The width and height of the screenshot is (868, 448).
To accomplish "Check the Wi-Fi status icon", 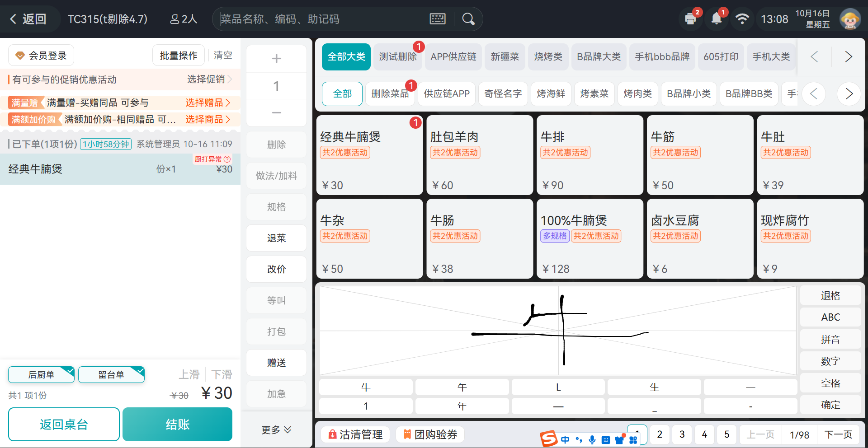I will pos(742,19).
